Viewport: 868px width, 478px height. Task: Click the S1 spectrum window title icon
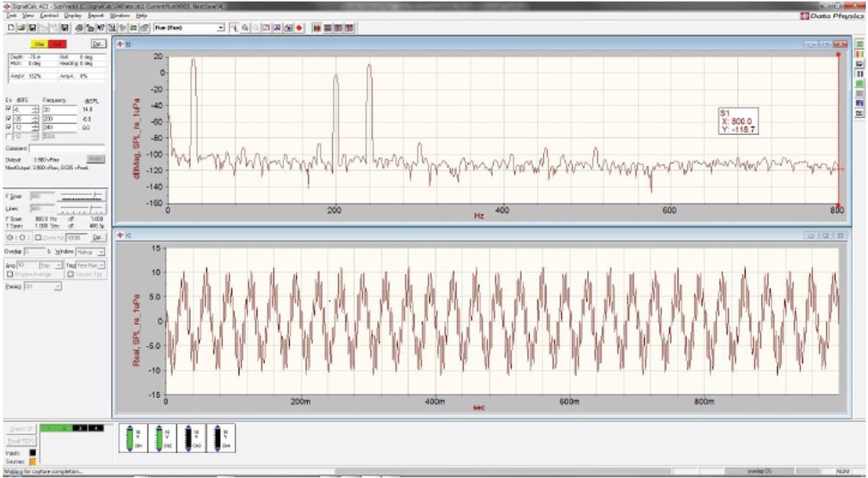click(x=120, y=44)
